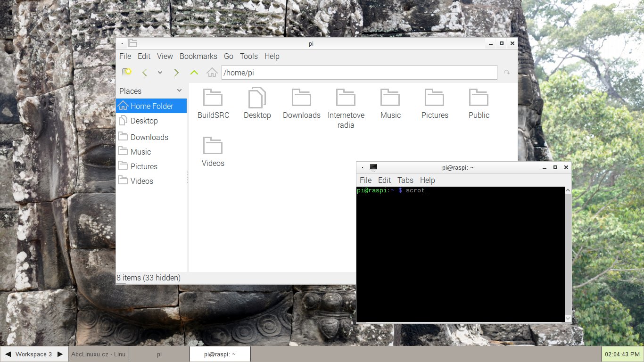The image size is (644, 362).
Task: Click the new folder toolbar icon
Action: (x=127, y=72)
